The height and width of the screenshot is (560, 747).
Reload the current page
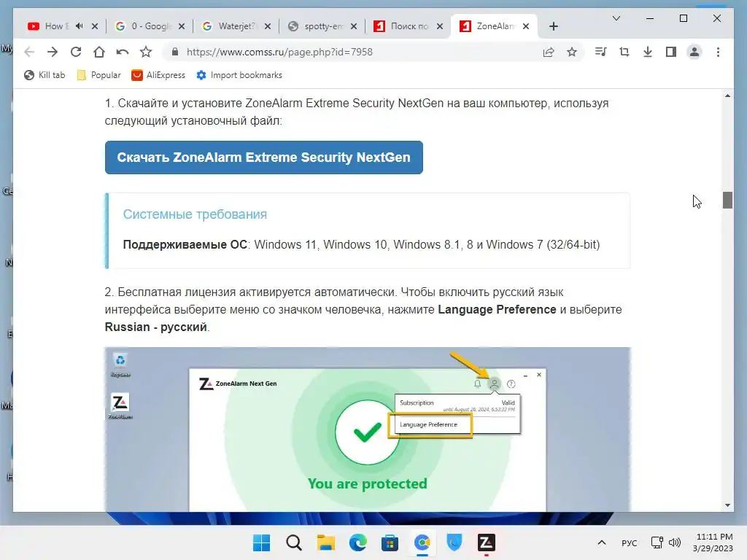click(76, 52)
